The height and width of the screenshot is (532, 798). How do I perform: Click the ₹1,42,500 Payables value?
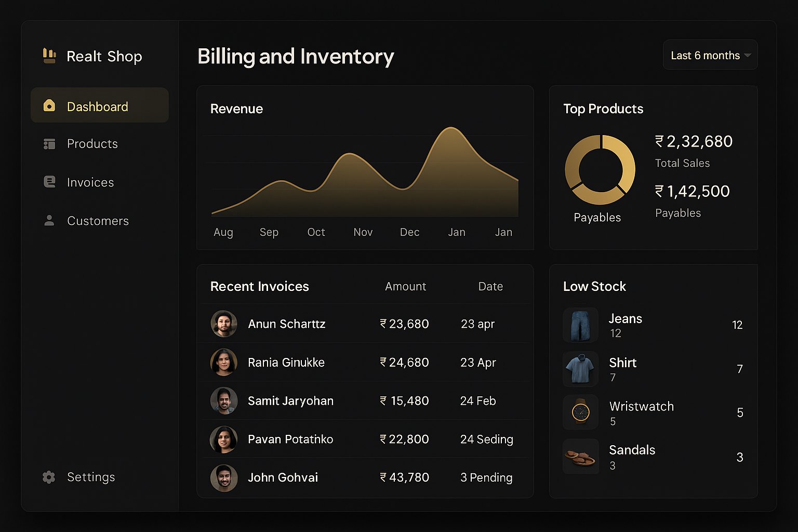click(x=692, y=191)
